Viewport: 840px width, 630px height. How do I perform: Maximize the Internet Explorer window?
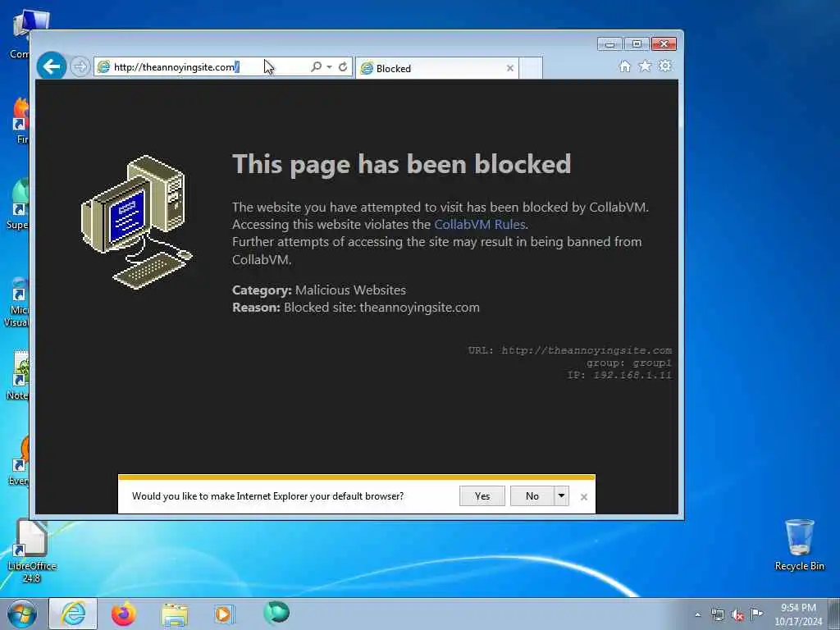(637, 44)
